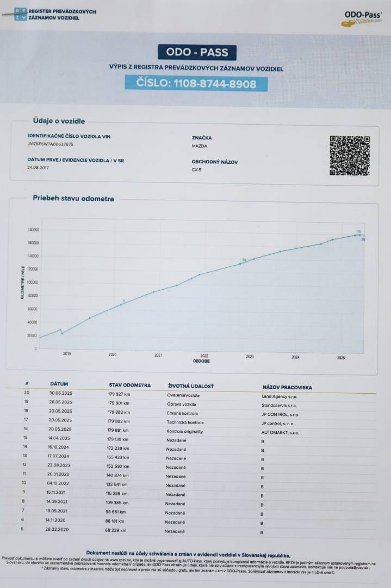This screenshot has width=391, height=588.
Task: Click the brand value MAZDA
Action: pyautogui.click(x=199, y=146)
